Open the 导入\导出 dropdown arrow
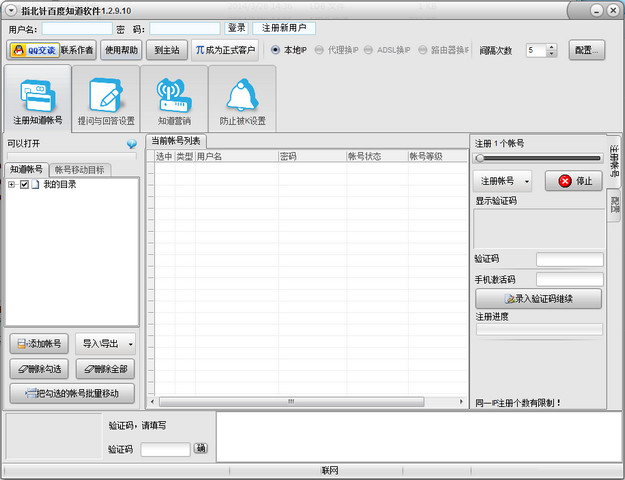Screen dimensions: 625x480 (x=130, y=344)
